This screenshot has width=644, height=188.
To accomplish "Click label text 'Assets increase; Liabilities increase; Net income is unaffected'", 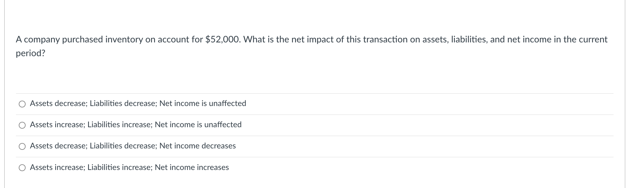I will point(136,125).
